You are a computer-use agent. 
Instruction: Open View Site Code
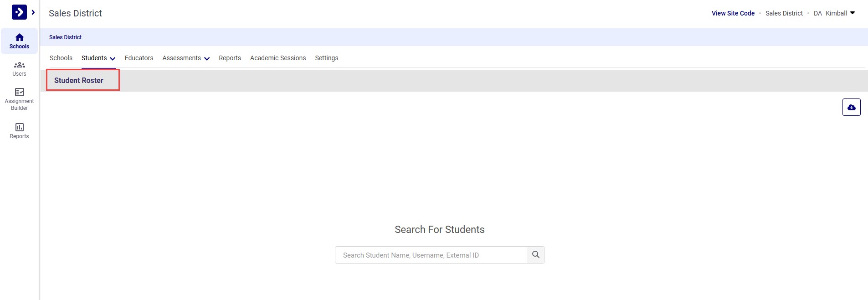(x=732, y=13)
